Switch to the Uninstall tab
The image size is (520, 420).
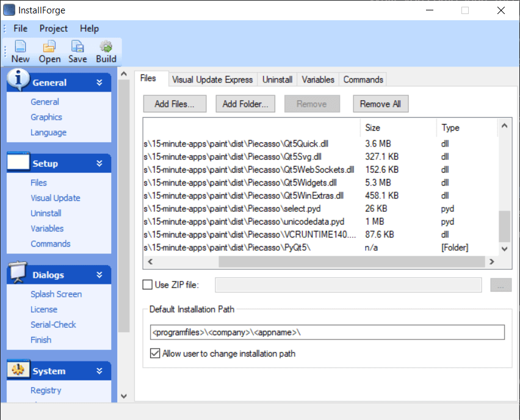pos(277,79)
